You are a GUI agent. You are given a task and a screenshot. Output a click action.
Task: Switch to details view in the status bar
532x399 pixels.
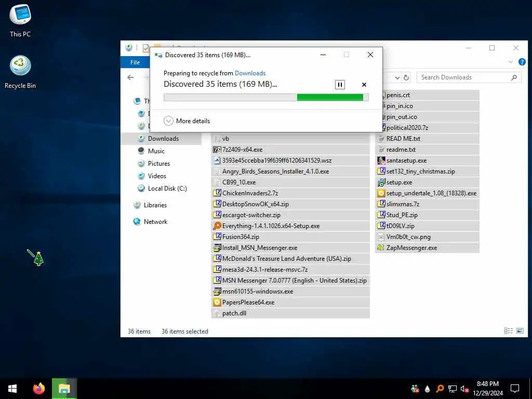pyautogui.click(x=508, y=331)
